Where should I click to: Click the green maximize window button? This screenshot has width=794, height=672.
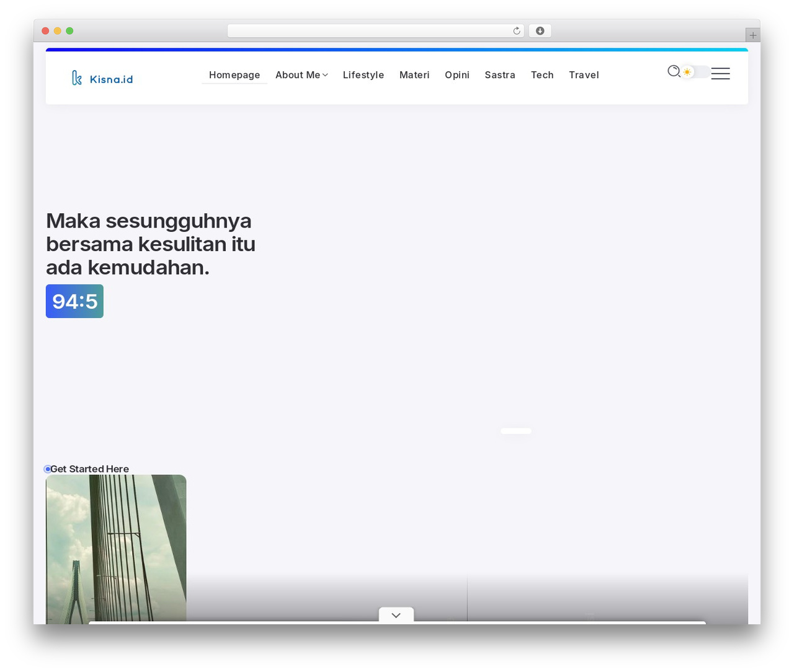(69, 31)
